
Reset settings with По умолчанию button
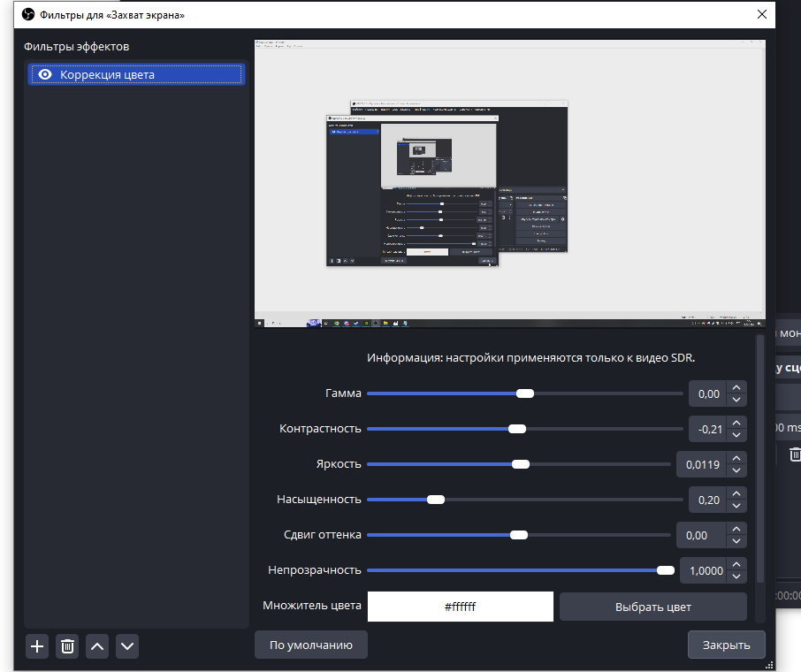pyautogui.click(x=311, y=645)
